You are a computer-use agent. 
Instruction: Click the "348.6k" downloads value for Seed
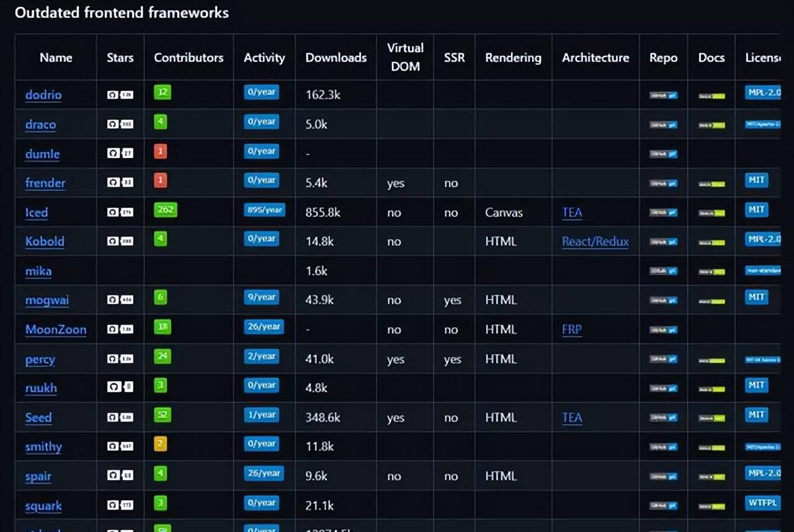point(323,417)
